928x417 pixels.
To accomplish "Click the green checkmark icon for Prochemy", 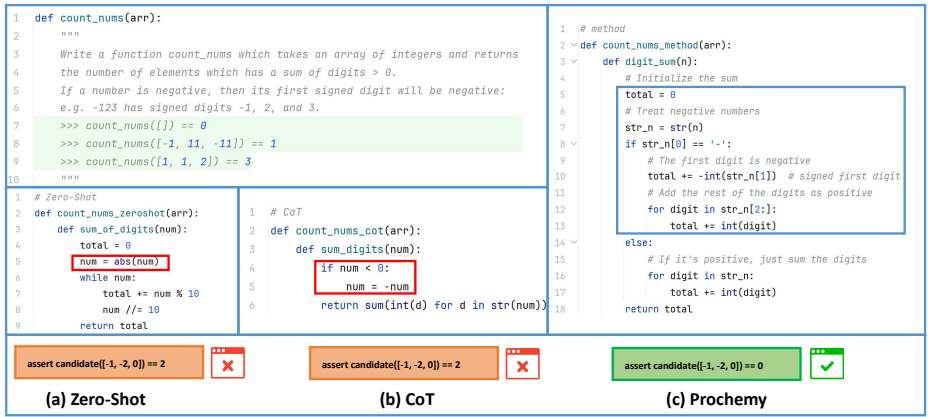I will [x=827, y=364].
